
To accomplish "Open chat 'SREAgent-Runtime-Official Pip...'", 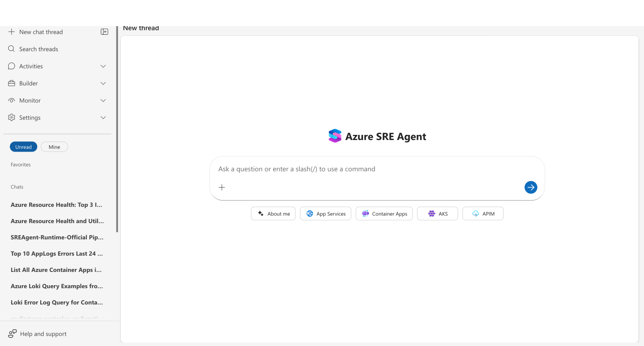I will coord(57,237).
